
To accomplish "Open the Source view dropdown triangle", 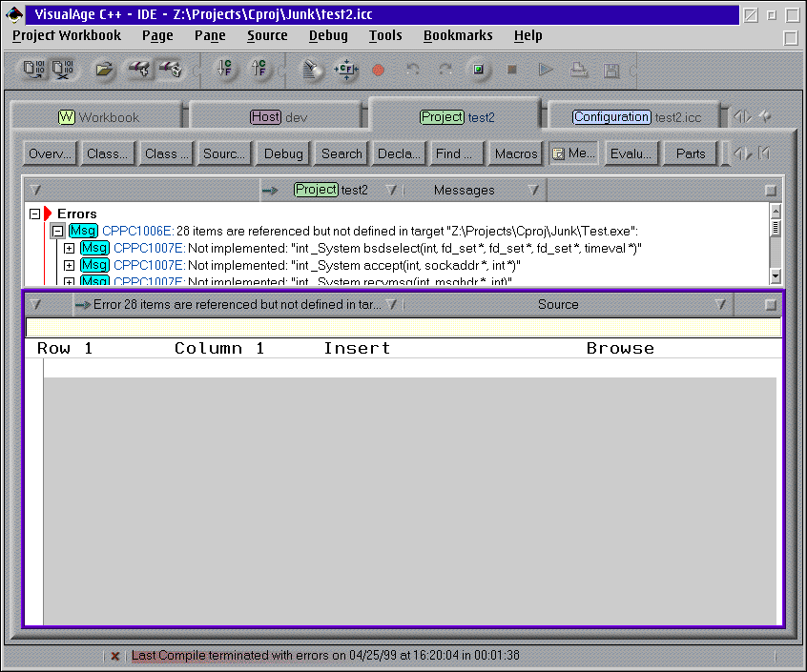I will click(x=720, y=305).
